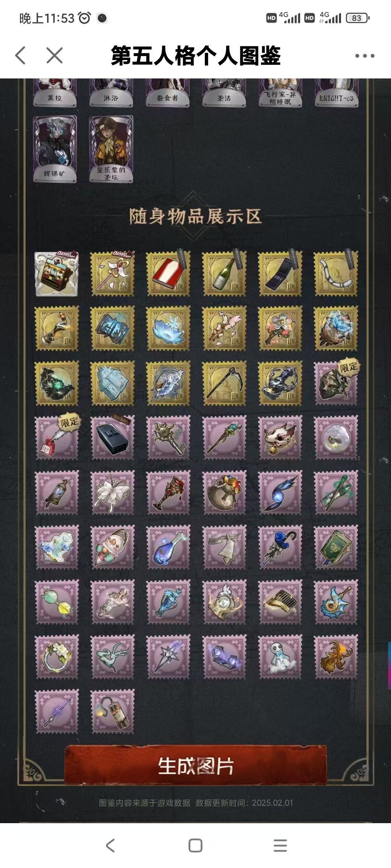Select the ink bottle and quill accessory
Image resolution: width=391 pixels, height=868 pixels.
(56, 438)
